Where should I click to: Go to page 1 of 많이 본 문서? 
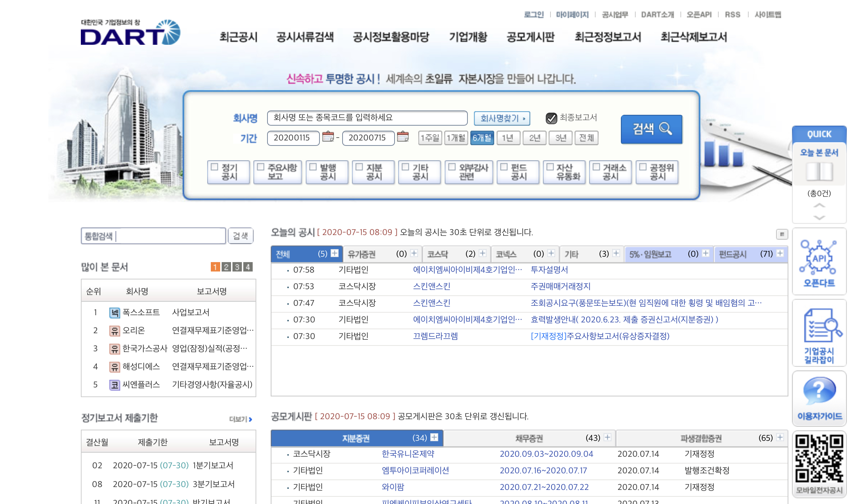[215, 267]
